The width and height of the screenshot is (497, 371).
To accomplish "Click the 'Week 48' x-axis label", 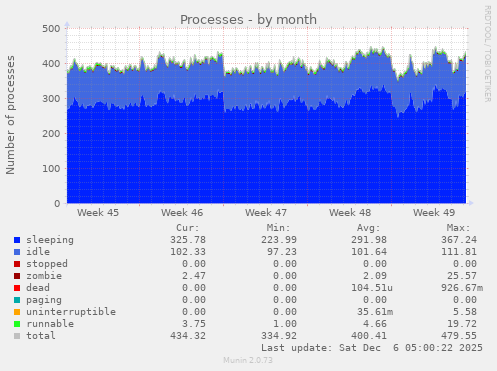I will 350,213.
